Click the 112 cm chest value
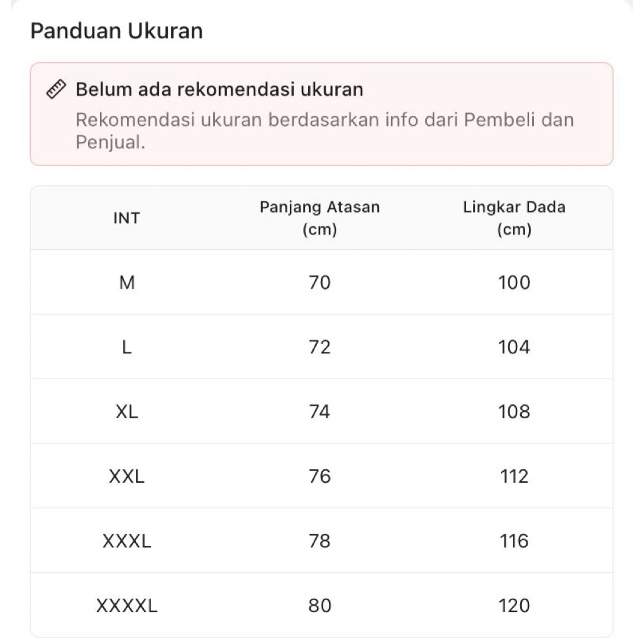Image resolution: width=644 pixels, height=644 pixels. pyautogui.click(x=514, y=477)
